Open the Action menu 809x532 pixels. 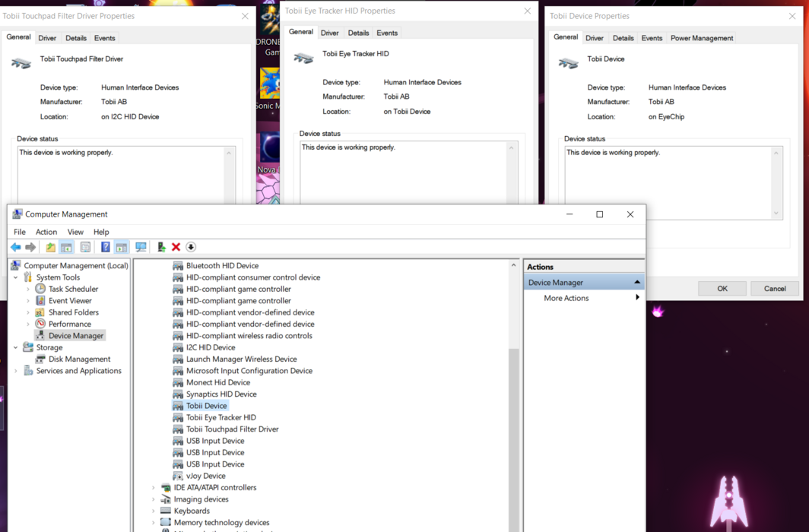[x=46, y=232]
